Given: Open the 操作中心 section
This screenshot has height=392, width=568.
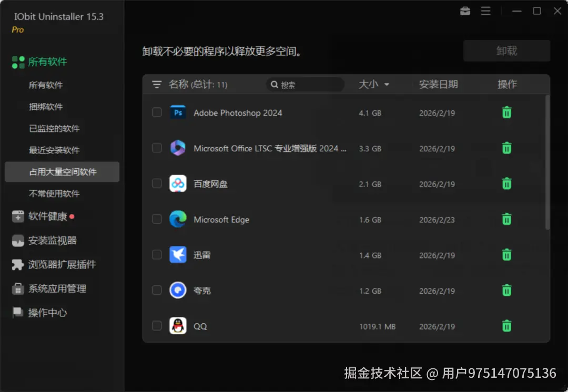Looking at the screenshot, I should 47,313.
